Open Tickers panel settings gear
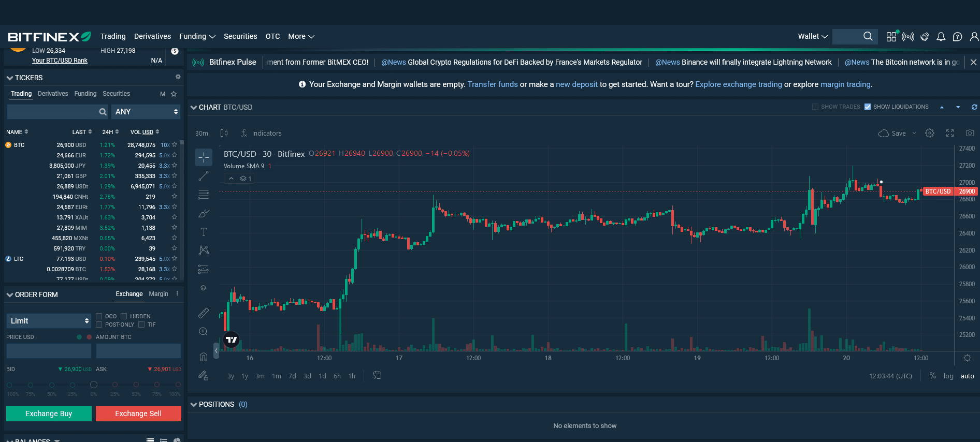Screen dimensions: 980x442 [178, 77]
